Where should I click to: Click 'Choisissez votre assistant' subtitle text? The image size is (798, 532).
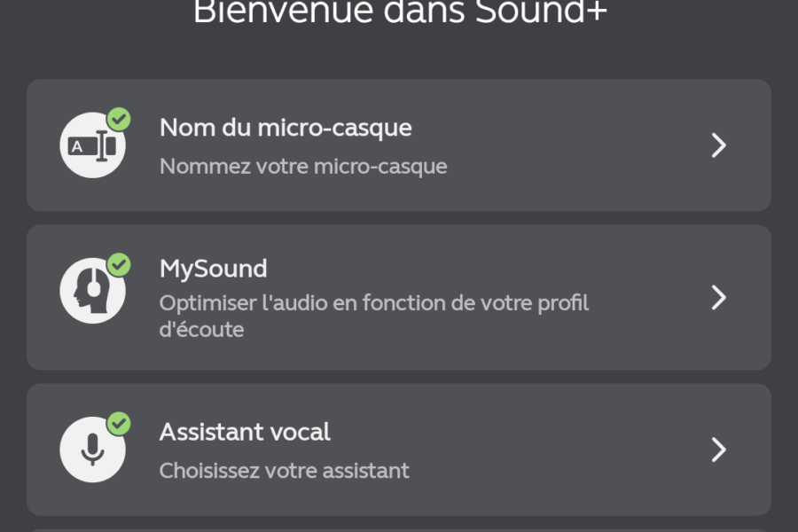[x=284, y=471]
